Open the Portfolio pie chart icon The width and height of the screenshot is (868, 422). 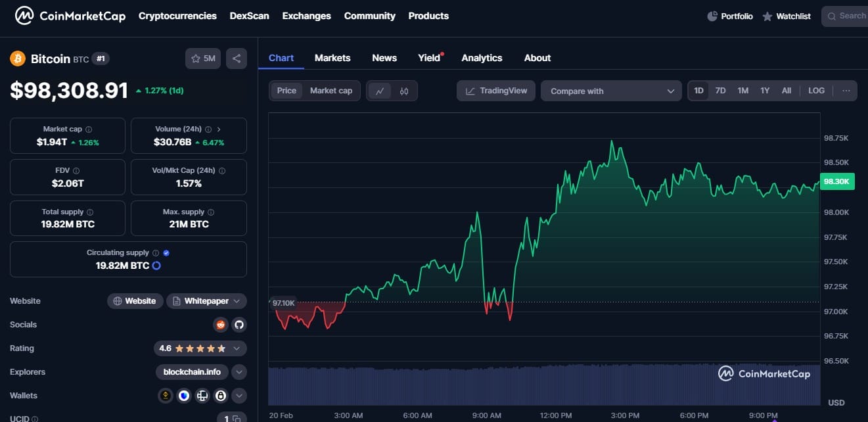[x=712, y=16]
